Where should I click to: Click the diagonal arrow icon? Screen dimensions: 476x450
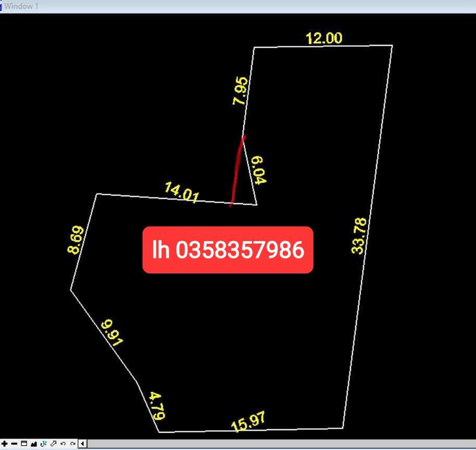coord(54,444)
